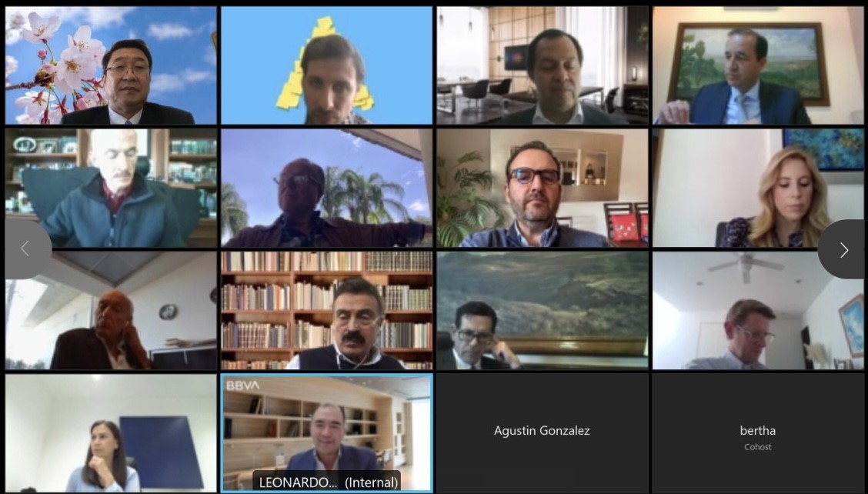Go to the previous page of participants
This screenshot has height=494, width=868.
coord(25,249)
